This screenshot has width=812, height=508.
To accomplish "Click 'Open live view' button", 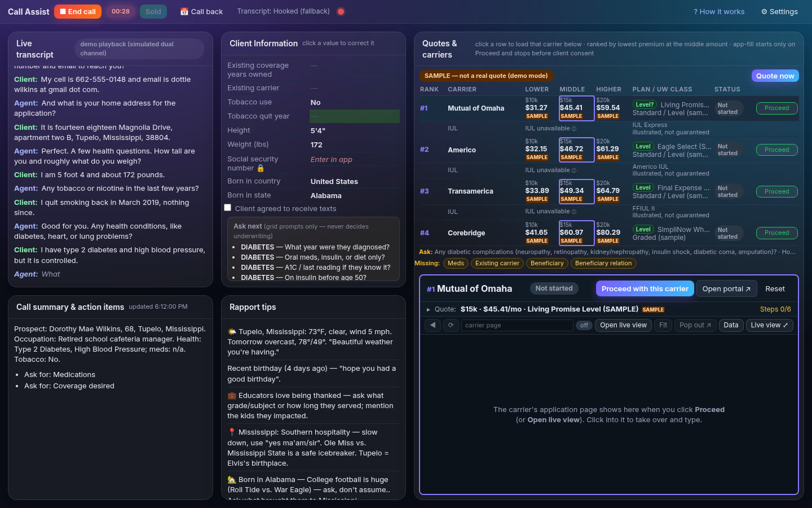I will [623, 325].
